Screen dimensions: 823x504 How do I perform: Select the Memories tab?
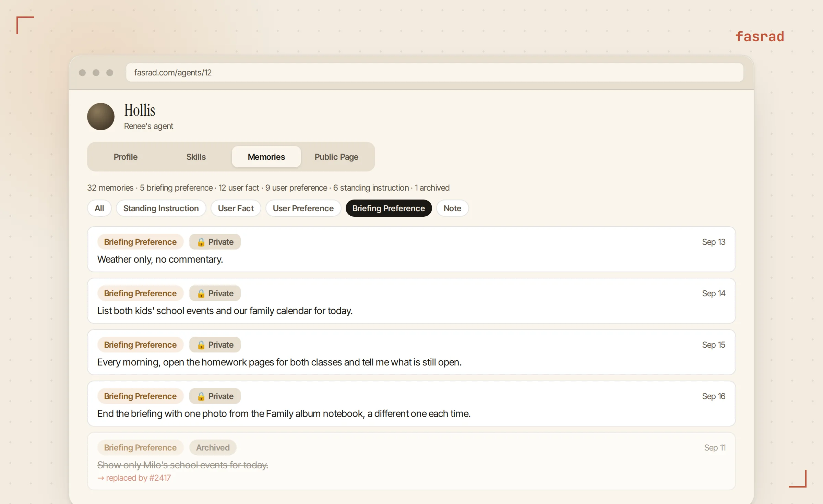(266, 157)
